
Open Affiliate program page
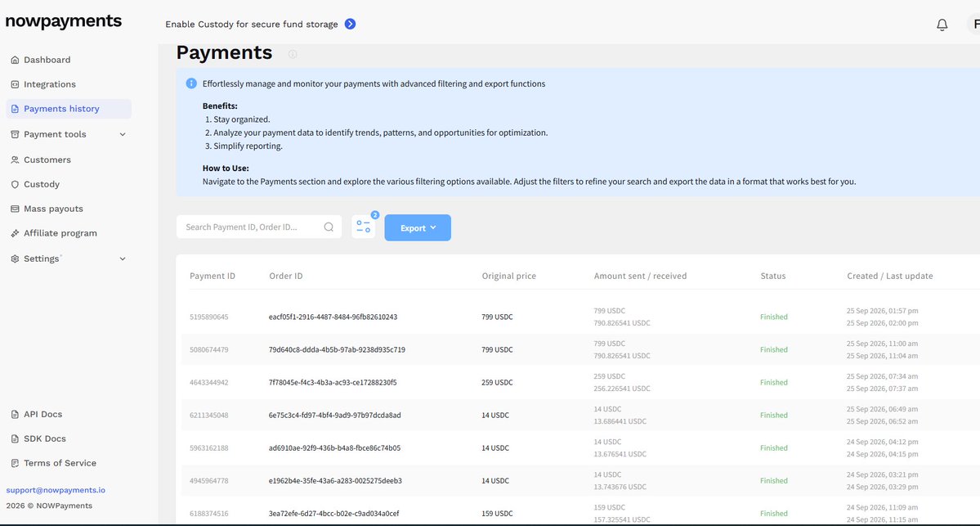(60, 233)
